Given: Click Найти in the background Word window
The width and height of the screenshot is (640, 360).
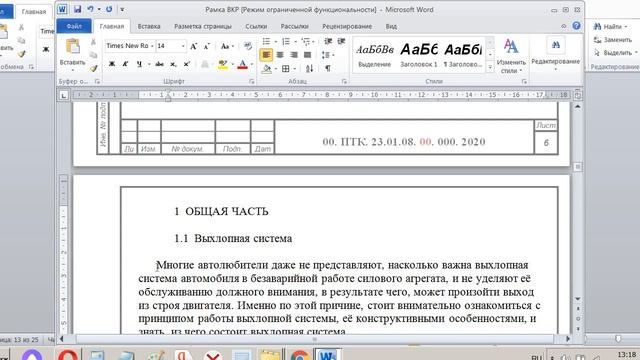Looking at the screenshot, I should pyautogui.click(x=611, y=27).
